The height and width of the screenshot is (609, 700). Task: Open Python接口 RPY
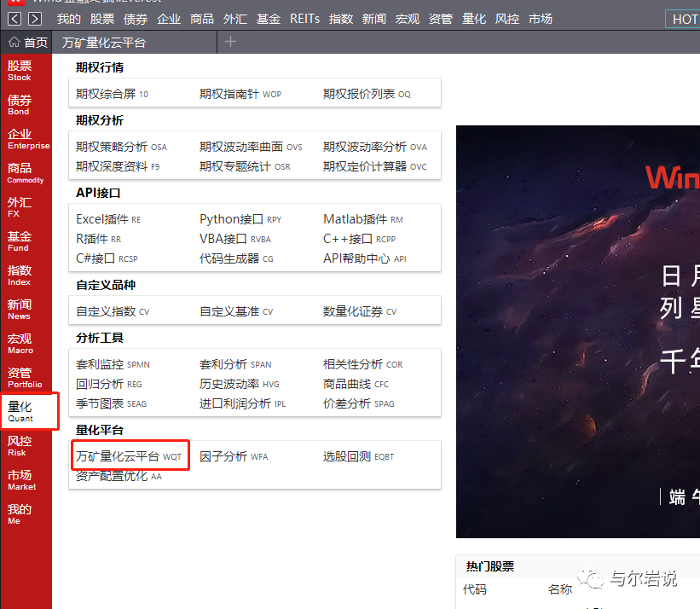[240, 219]
